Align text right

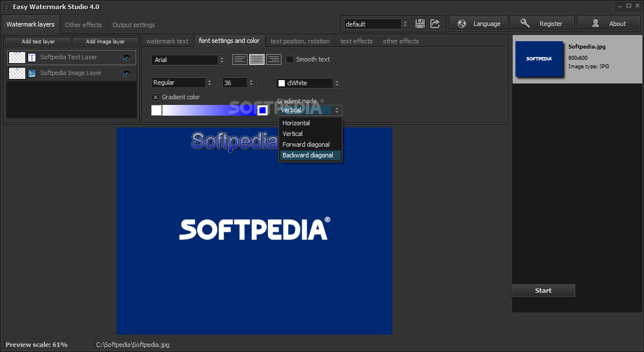(x=274, y=60)
